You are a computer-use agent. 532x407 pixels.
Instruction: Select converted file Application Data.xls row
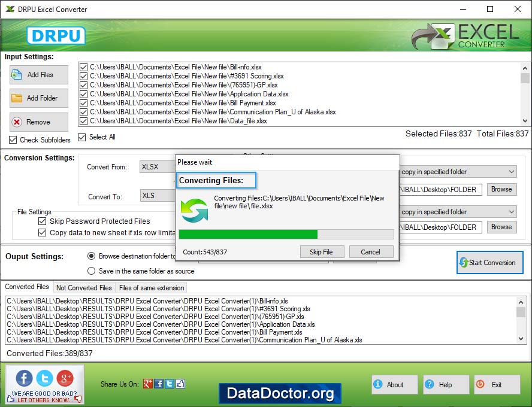[161, 324]
